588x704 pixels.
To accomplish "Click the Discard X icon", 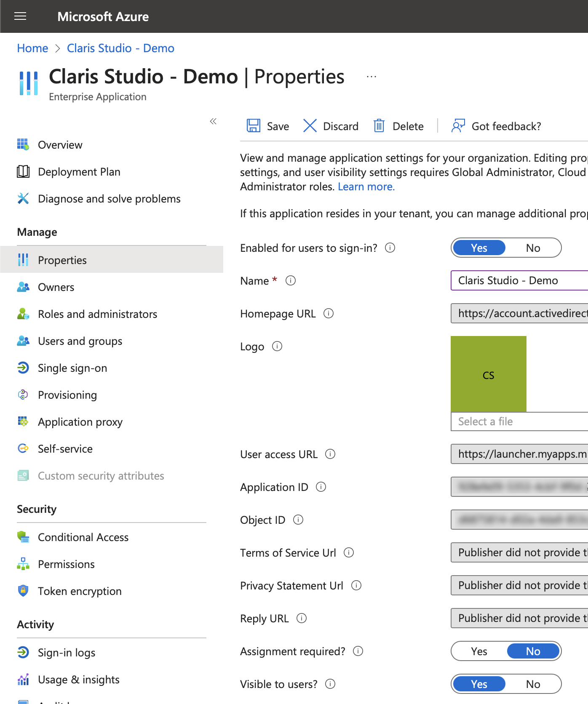I will (x=310, y=126).
